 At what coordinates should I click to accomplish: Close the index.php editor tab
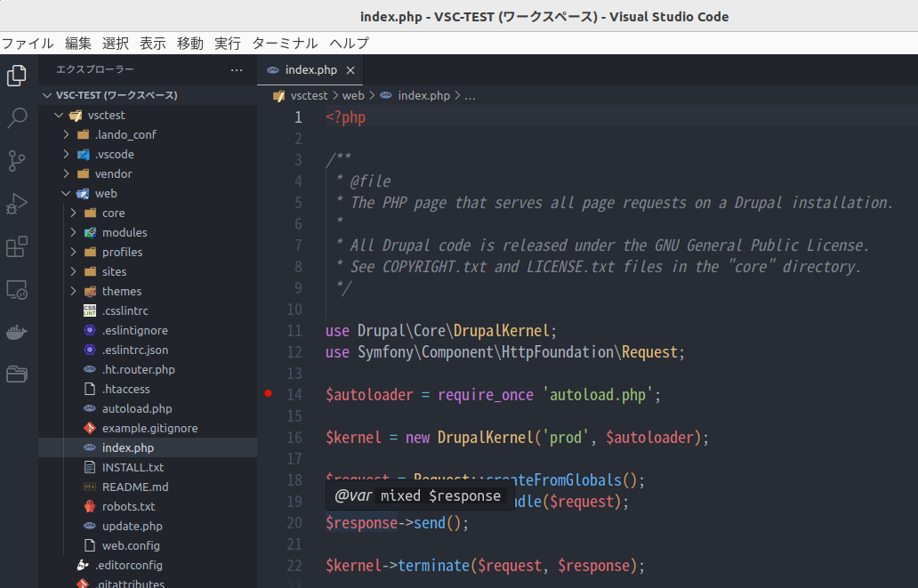(x=350, y=70)
